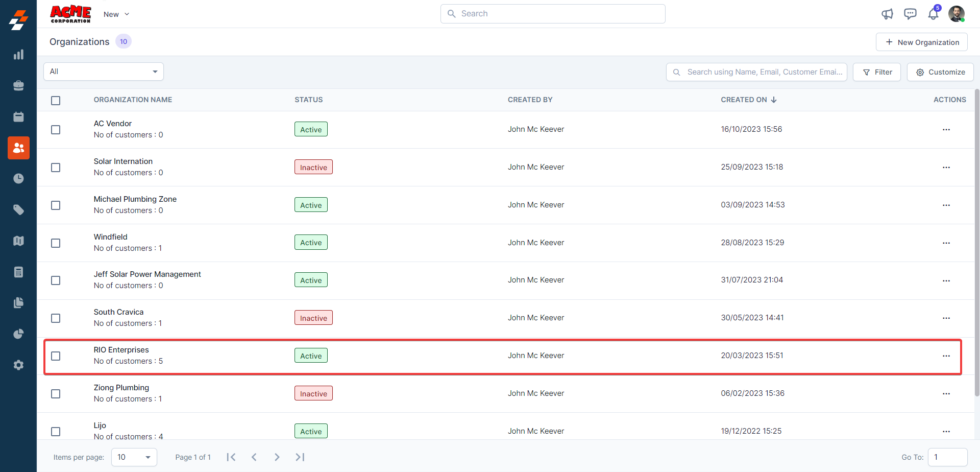Open the notifications bell
Image resolution: width=980 pixels, height=472 pixels.
click(x=933, y=14)
